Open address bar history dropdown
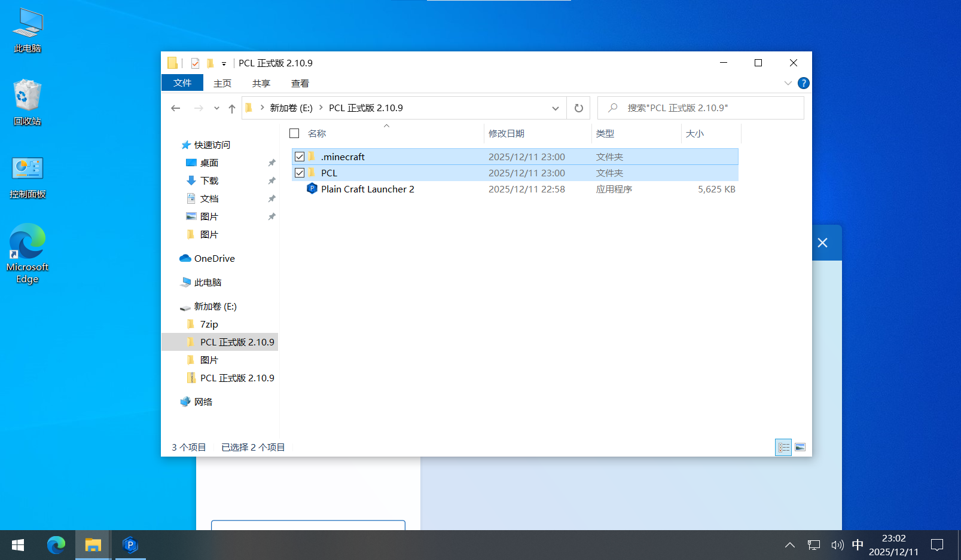The height and width of the screenshot is (560, 961). [555, 108]
